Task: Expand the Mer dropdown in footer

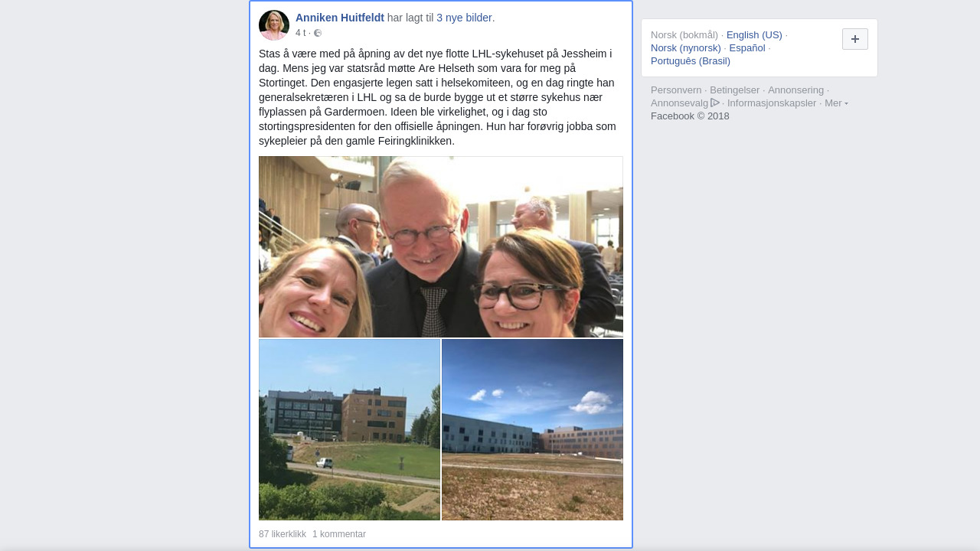Action: 836,103
